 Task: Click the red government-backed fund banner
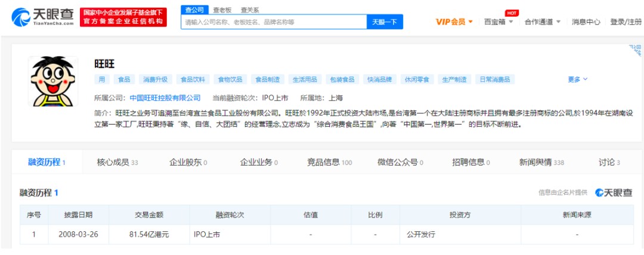pos(124,17)
